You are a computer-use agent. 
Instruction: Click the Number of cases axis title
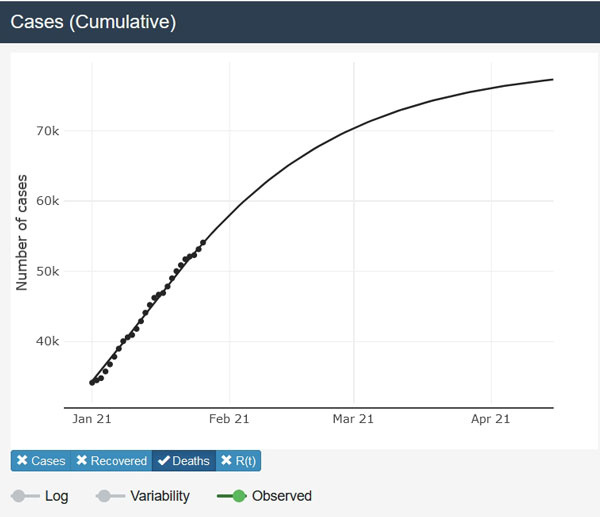22,233
